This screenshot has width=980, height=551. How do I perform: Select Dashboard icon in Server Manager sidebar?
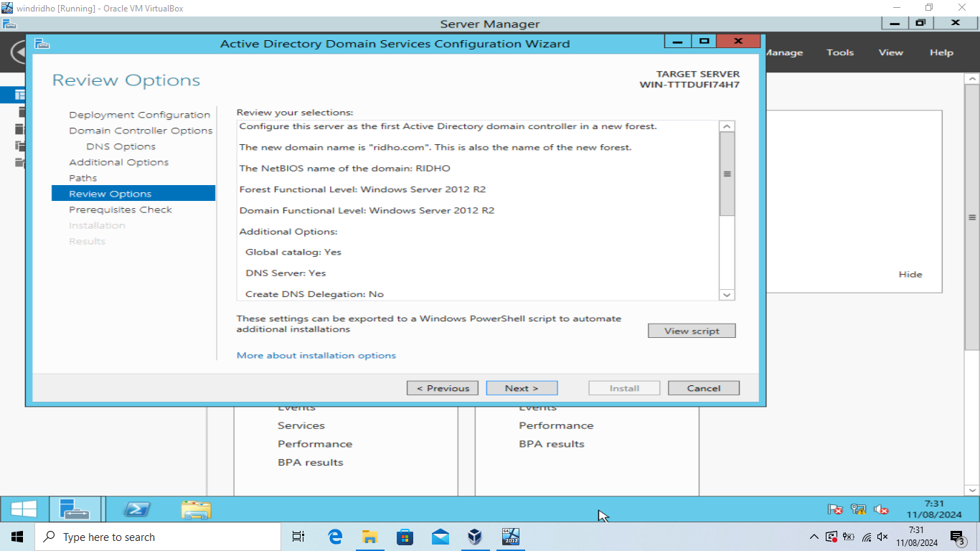click(x=19, y=94)
